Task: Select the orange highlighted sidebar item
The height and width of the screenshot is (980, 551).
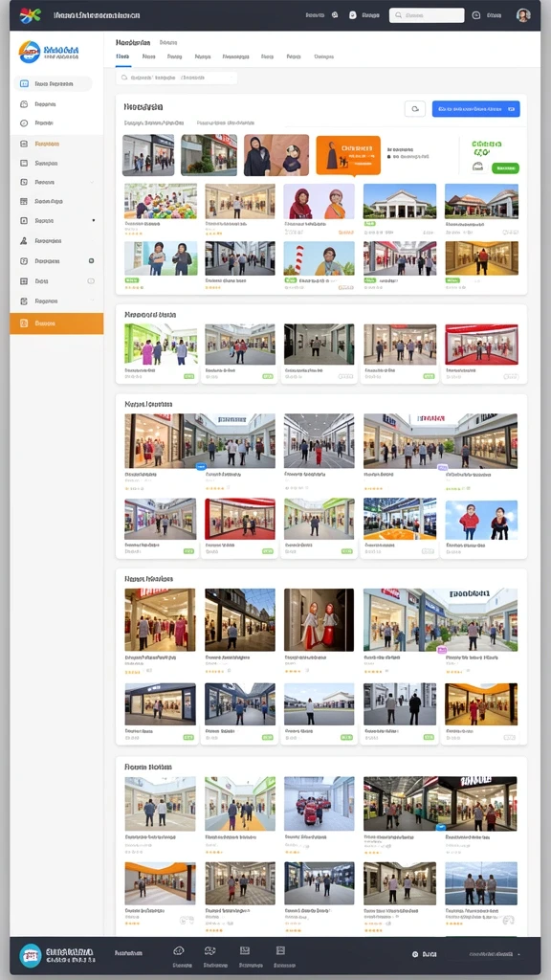Action: pyautogui.click(x=56, y=323)
